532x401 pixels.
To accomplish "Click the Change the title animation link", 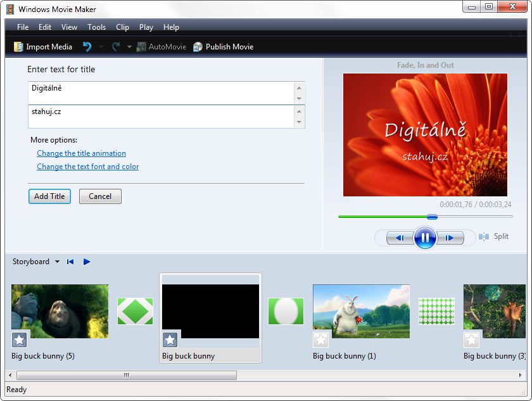I will 82,153.
